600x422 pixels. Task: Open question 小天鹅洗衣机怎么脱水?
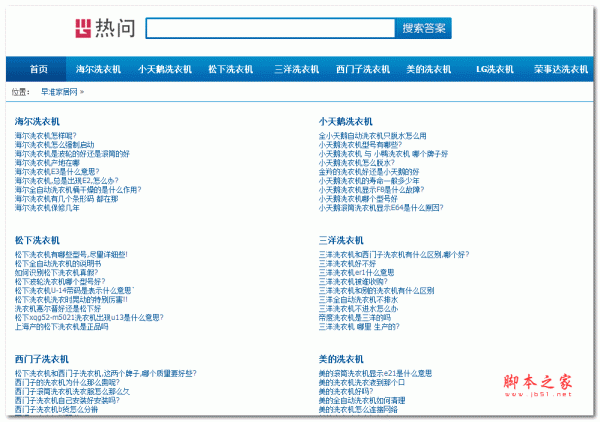pyautogui.click(x=356, y=163)
